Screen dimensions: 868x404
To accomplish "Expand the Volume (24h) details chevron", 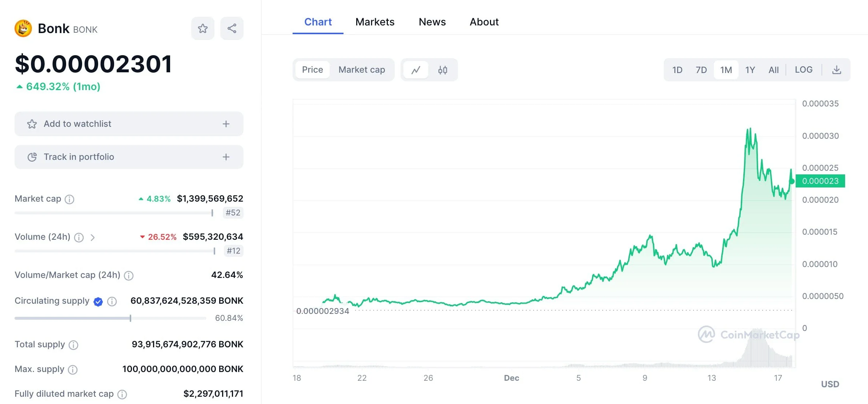I will [x=93, y=237].
